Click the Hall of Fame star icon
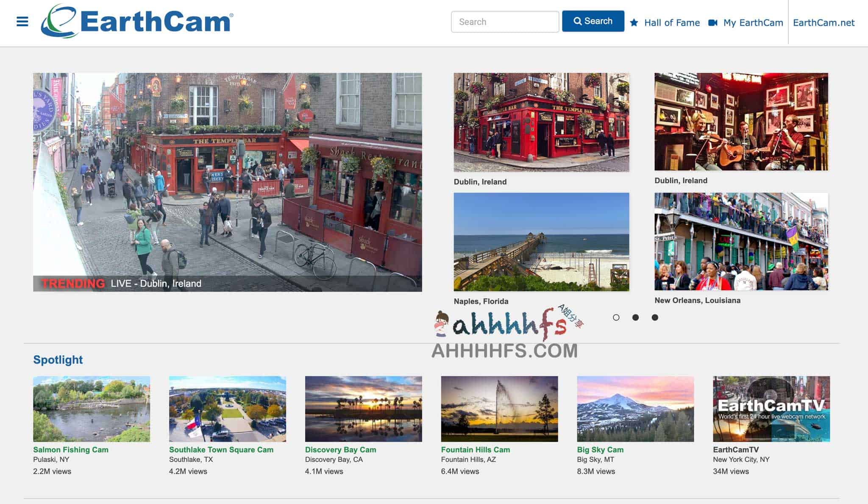868x504 pixels. click(634, 22)
